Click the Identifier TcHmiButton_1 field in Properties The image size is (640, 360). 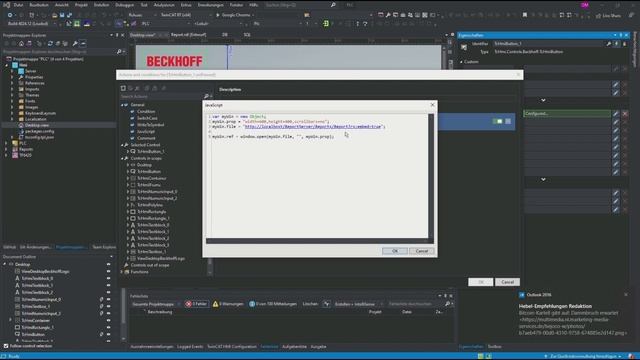coord(548,44)
